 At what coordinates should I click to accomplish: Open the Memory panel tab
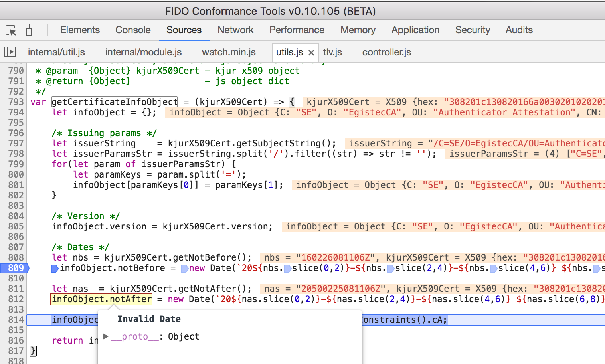pos(358,30)
